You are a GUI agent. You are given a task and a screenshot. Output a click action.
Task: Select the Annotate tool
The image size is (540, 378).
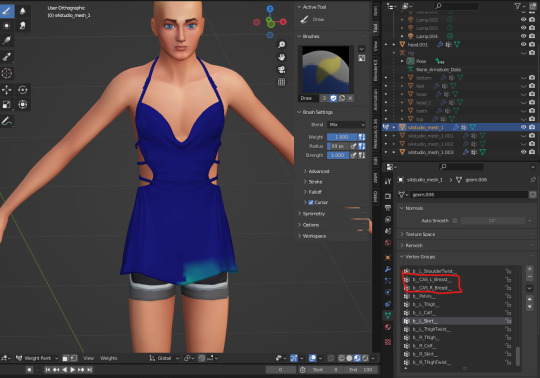pos(7,121)
